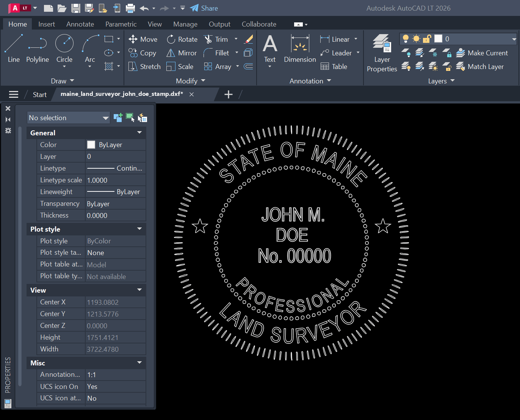Select the Line drawing tool

pyautogui.click(x=14, y=49)
